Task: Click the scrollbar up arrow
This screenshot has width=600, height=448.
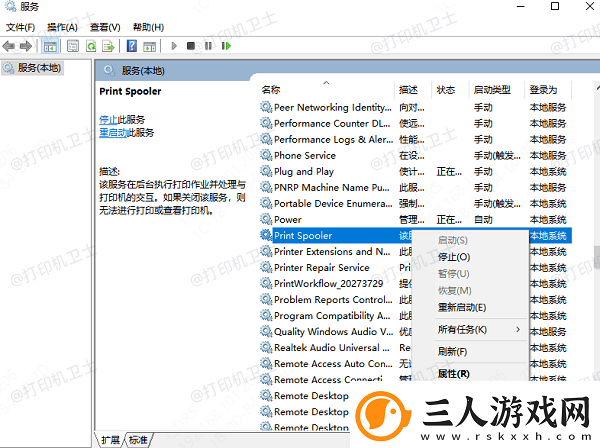Action: pyautogui.click(x=598, y=88)
